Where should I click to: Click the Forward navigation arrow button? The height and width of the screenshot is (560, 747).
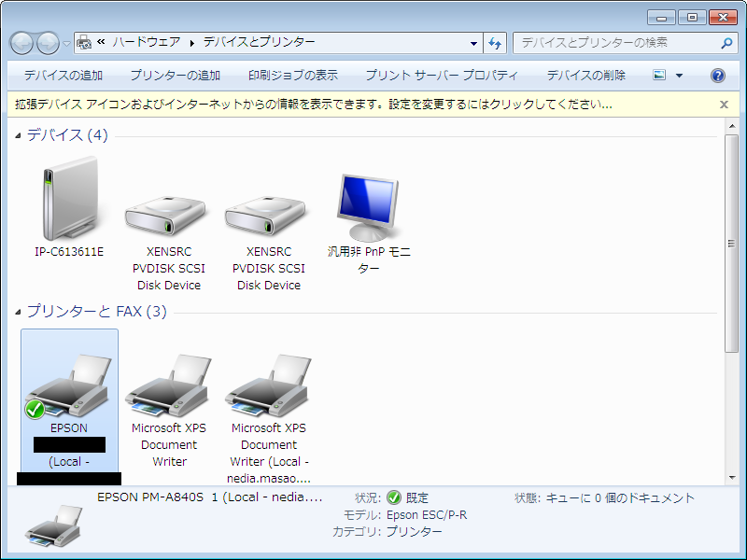point(48,43)
